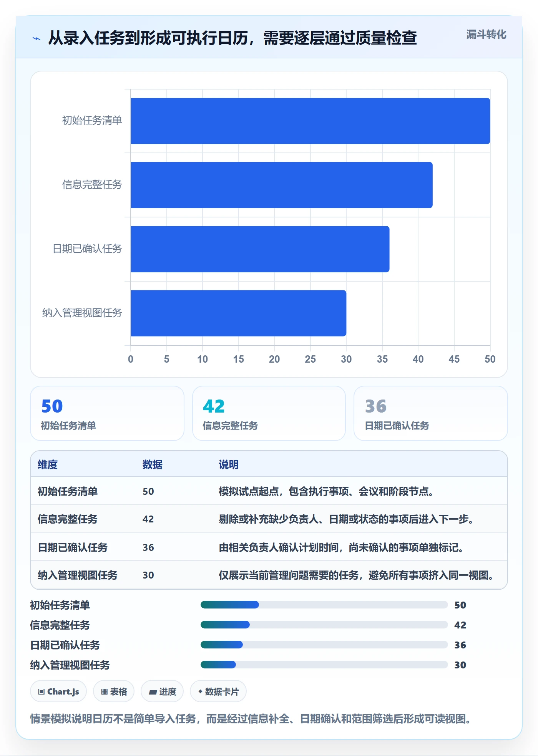Viewport: 538px width, 756px height.
Task: Click table cell 信息完整任务 in 维度 column
Action: pyautogui.click(x=68, y=519)
